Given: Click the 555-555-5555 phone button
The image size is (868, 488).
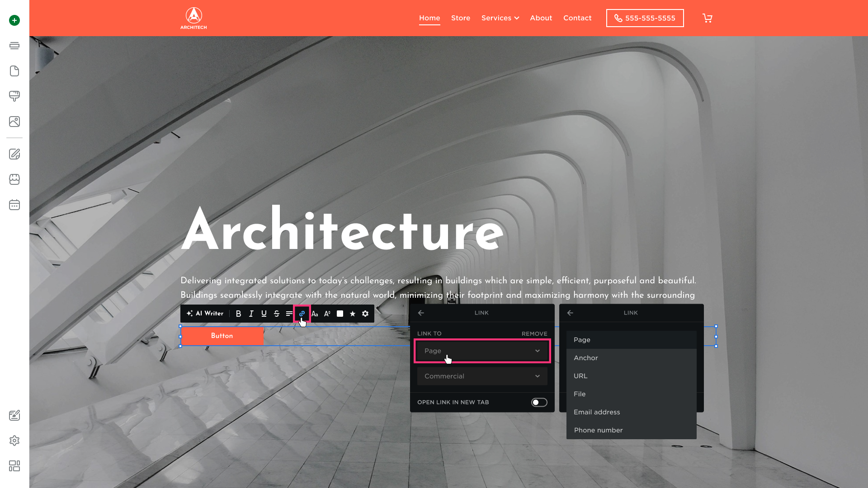Looking at the screenshot, I should [645, 18].
